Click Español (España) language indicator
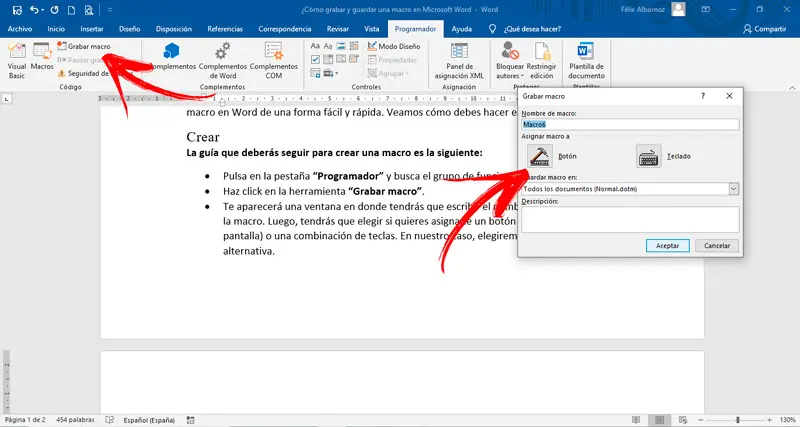The width and height of the screenshot is (800, 427). click(x=149, y=420)
